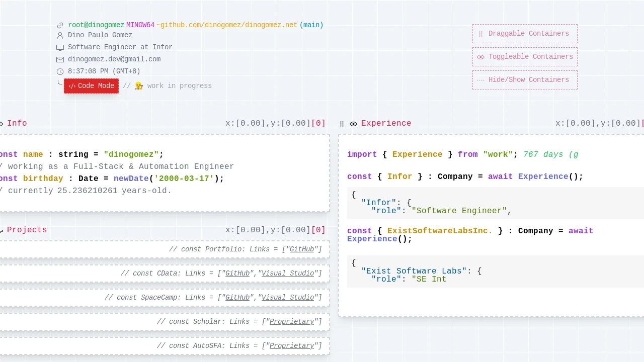Click the "Exist Software Labs" JSON key
This screenshot has width=644, height=362.
414,271
